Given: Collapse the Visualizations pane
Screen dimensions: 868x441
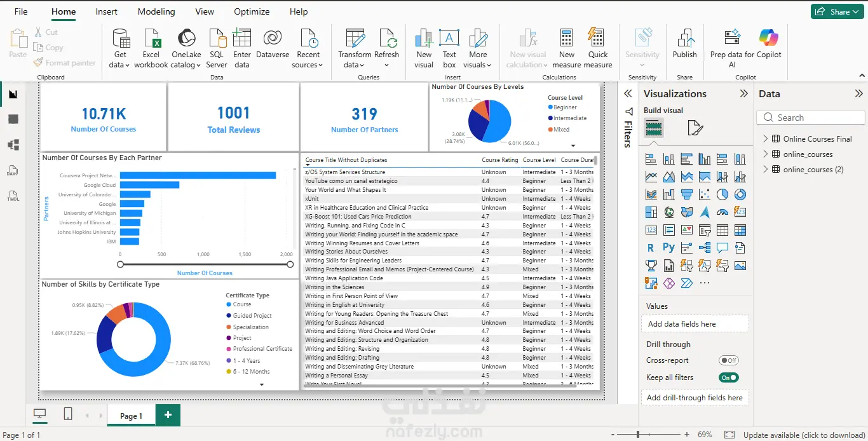Looking at the screenshot, I should pyautogui.click(x=743, y=93).
